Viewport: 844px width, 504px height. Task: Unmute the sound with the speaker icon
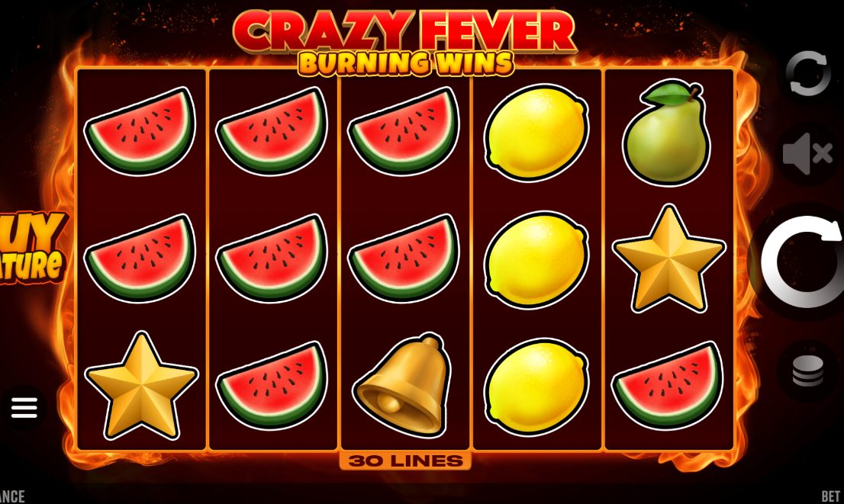pyautogui.click(x=807, y=154)
